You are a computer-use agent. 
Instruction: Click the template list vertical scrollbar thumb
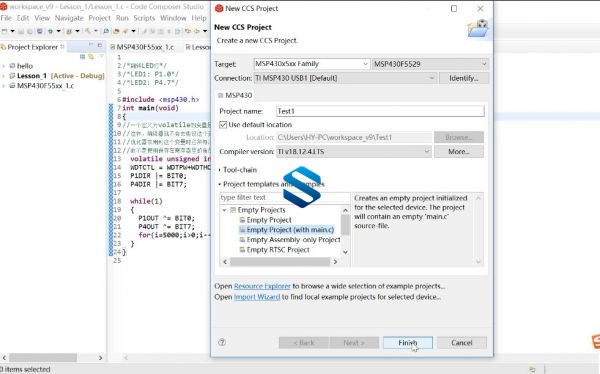click(345, 224)
